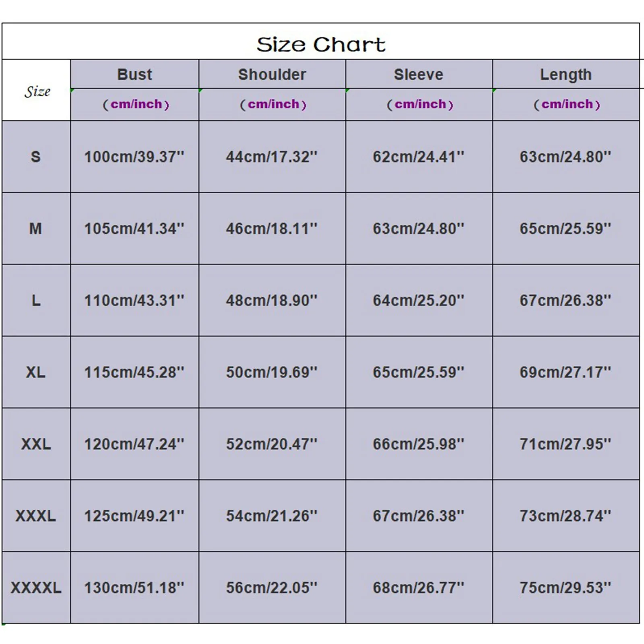The height and width of the screenshot is (644, 644).
Task: Click the 75cm/29.53'' length cell
Action: coord(566,588)
